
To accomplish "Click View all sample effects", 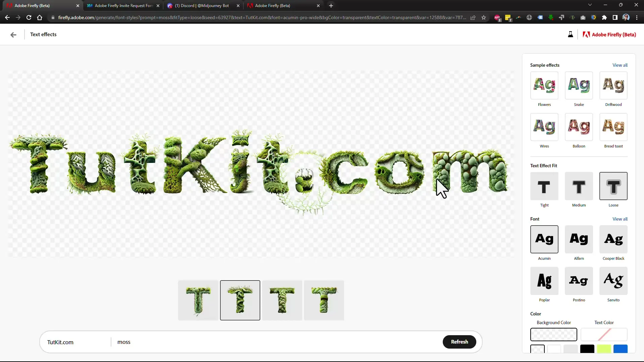I will pos(620,65).
